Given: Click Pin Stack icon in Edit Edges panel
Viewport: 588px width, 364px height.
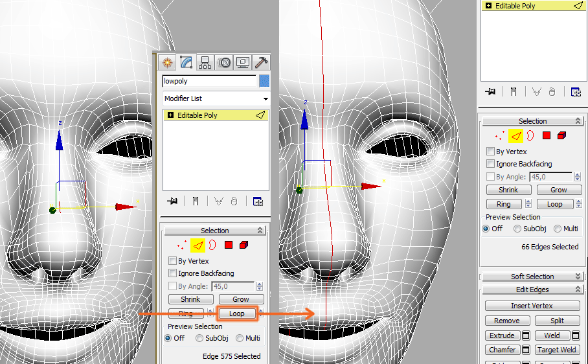Looking at the screenshot, I should [490, 91].
